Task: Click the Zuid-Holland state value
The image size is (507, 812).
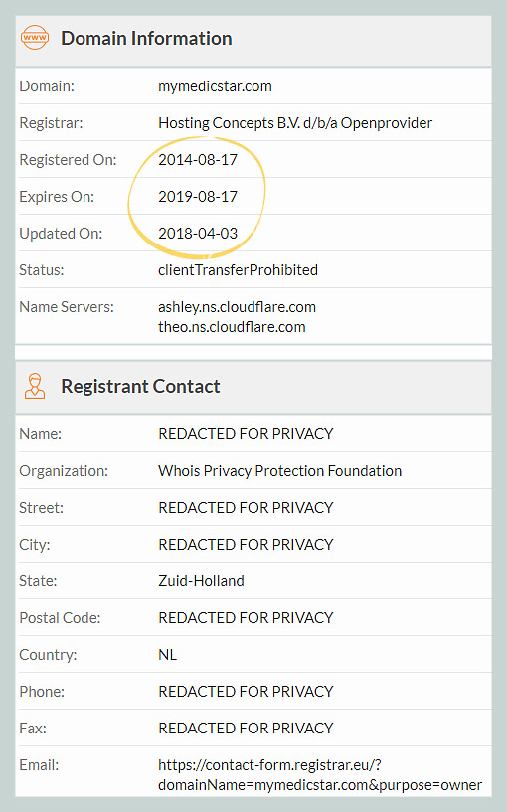Action: (x=201, y=581)
